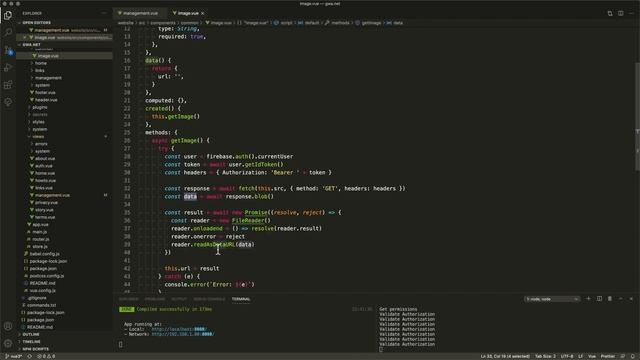This screenshot has height=360, width=640.
Task: Open story.vue in the explorer
Action: (x=44, y=210)
